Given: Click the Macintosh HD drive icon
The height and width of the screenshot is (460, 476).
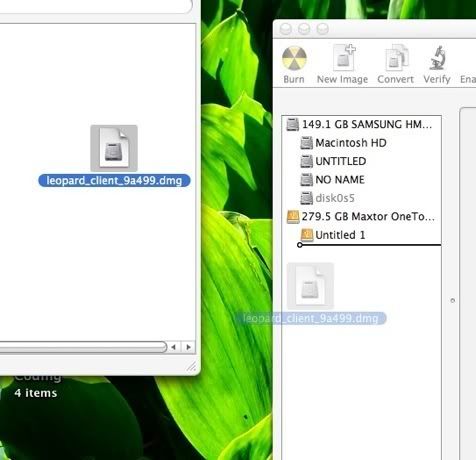Looking at the screenshot, I should coord(306,143).
